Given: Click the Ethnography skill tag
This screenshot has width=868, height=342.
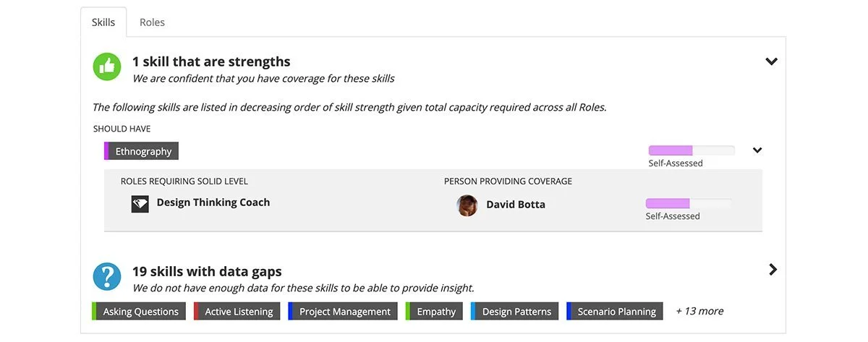Looking at the screenshot, I should (x=142, y=151).
